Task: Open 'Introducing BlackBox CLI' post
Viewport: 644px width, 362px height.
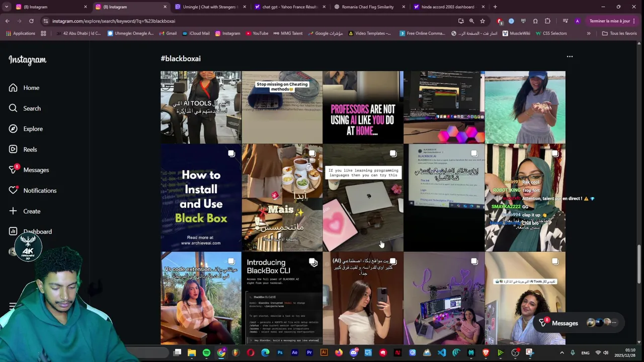Action: 282,298
